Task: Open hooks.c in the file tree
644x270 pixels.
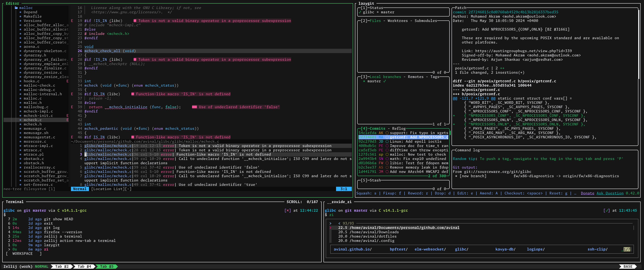Action: tap(31, 81)
